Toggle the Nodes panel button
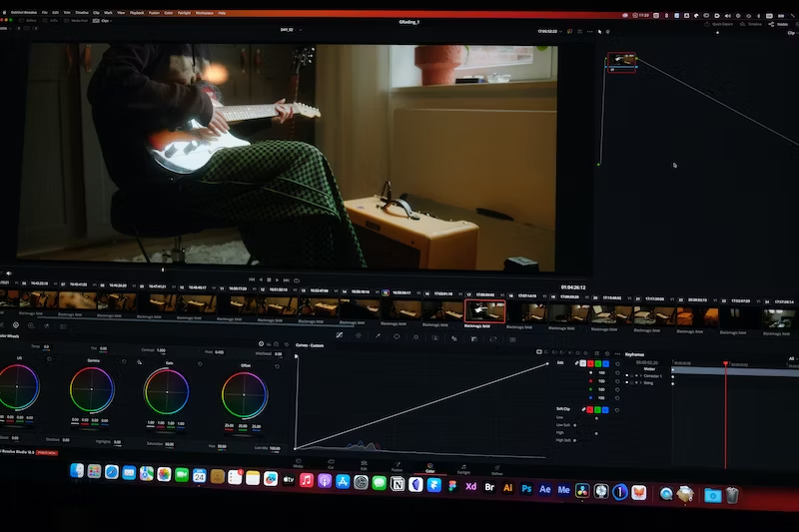 point(779,24)
